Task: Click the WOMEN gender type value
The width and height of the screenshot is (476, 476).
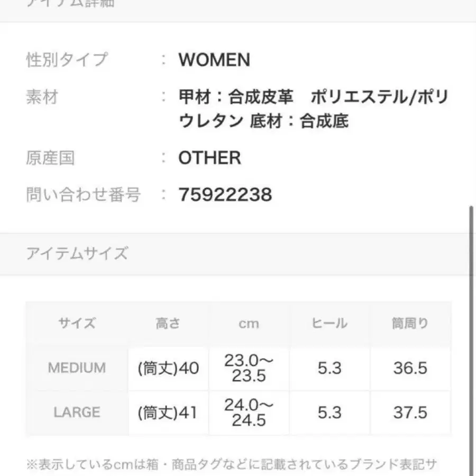Action: (x=214, y=60)
